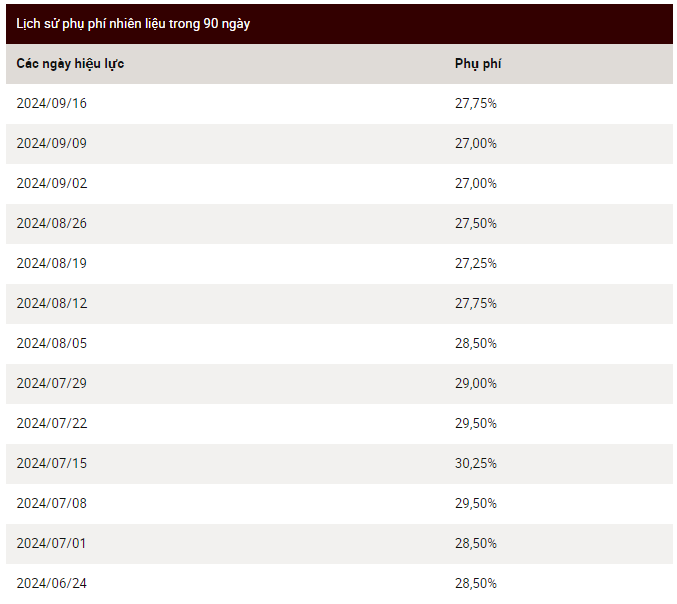Click the date 2024/09/16

51,104
